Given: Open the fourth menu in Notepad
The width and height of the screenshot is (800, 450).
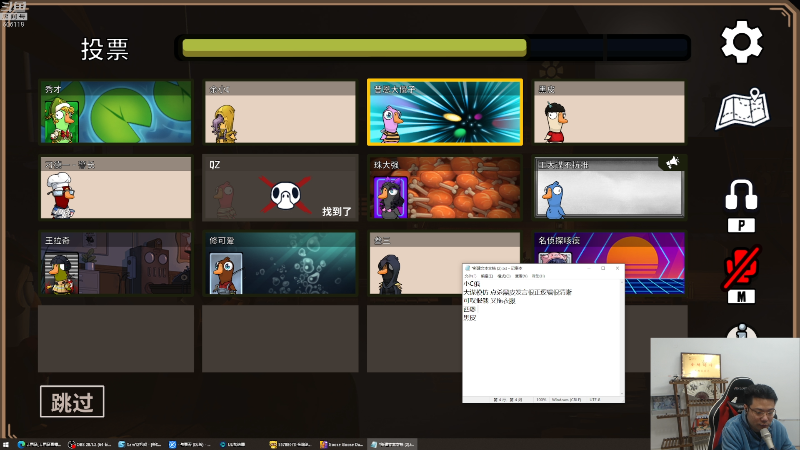Looking at the screenshot, I should [521, 276].
